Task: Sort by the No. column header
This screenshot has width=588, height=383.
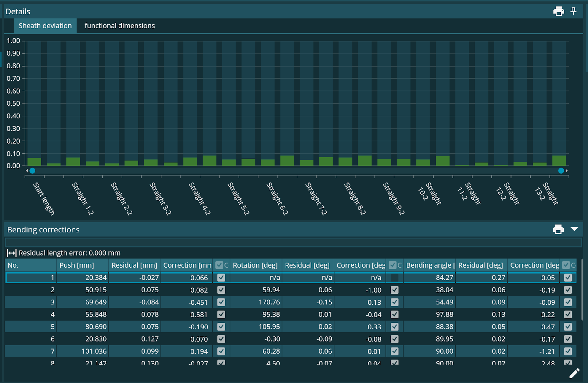Action: (x=31, y=265)
